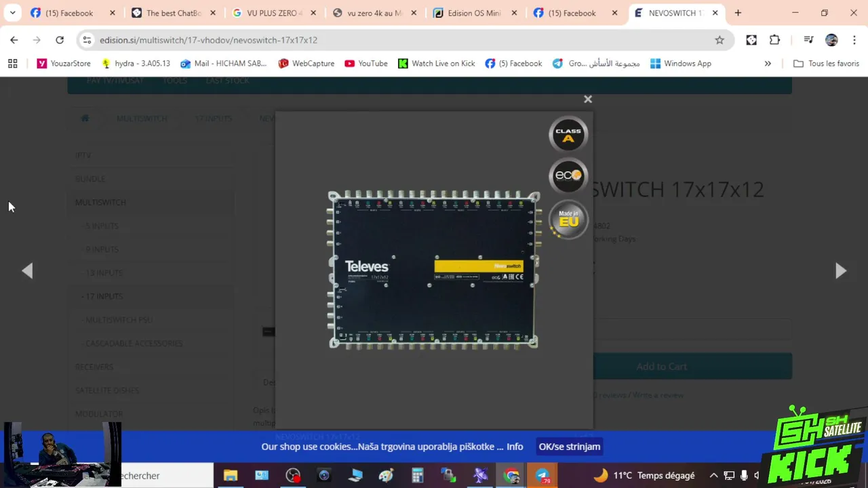Image resolution: width=868 pixels, height=488 pixels.
Task: Open Telegram from the taskbar
Action: [542, 476]
